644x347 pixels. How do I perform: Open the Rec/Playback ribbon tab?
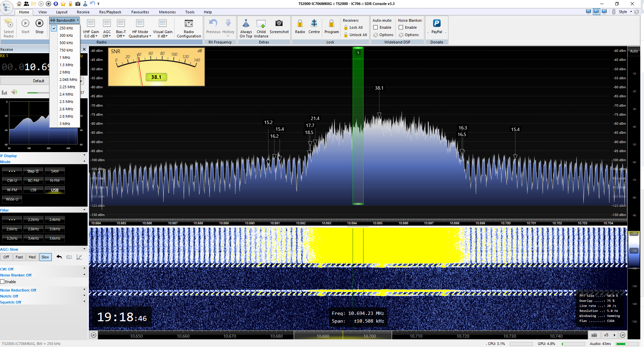coord(110,12)
